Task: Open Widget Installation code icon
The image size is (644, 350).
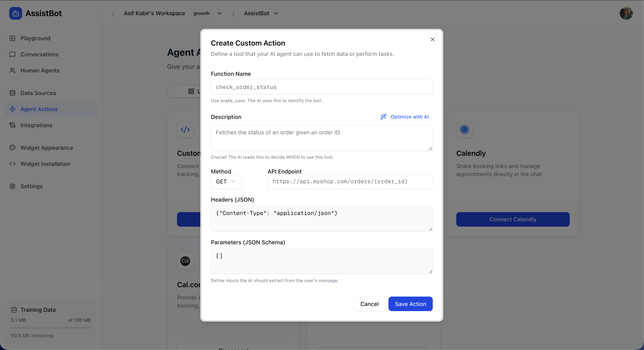Action: point(13,164)
